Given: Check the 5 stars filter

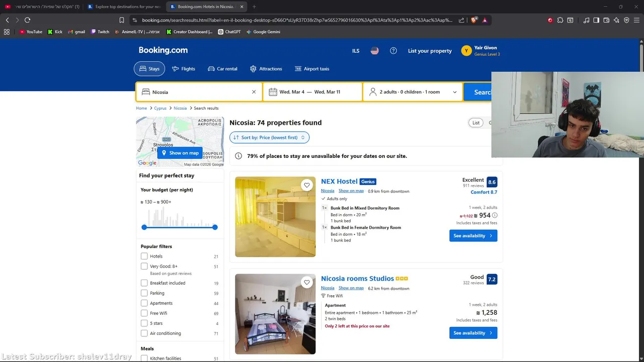Looking at the screenshot, I should 144,323.
